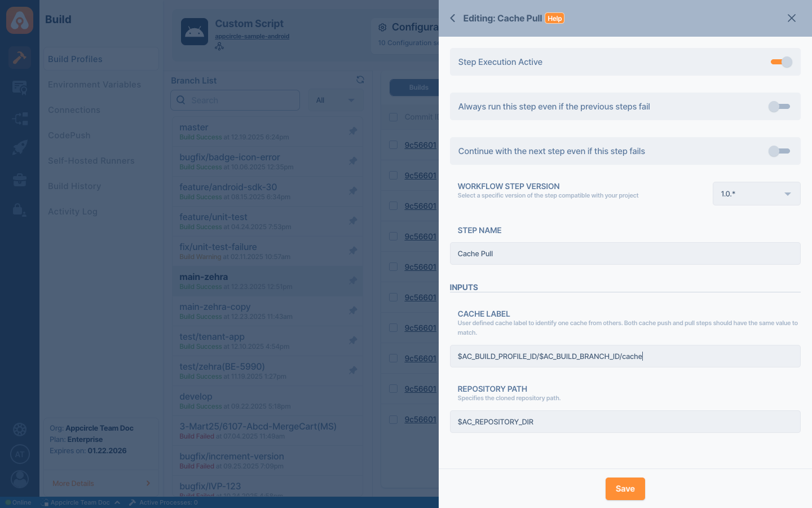The height and width of the screenshot is (508, 812).
Task: Open the Publish rocket icon
Action: (x=20, y=147)
